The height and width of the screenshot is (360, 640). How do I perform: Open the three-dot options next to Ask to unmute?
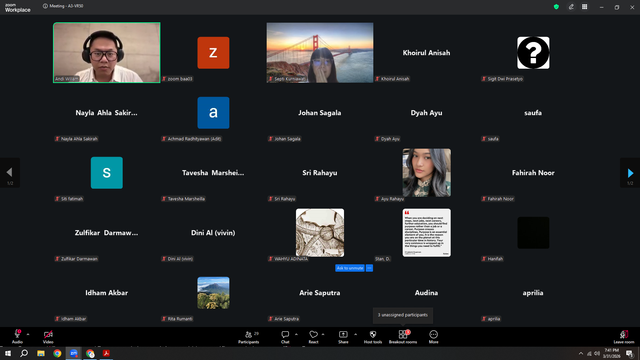pyautogui.click(x=369, y=268)
